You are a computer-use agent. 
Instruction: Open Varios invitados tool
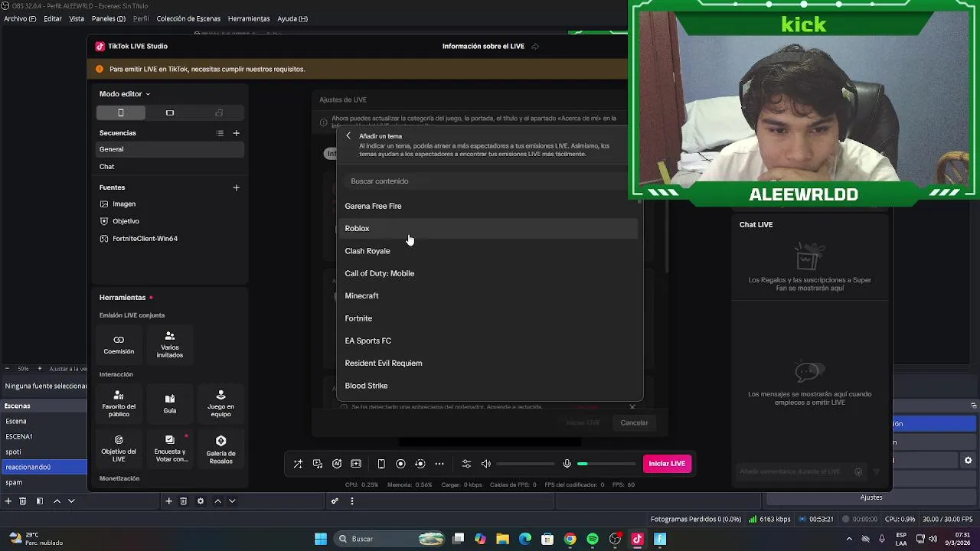(x=170, y=344)
